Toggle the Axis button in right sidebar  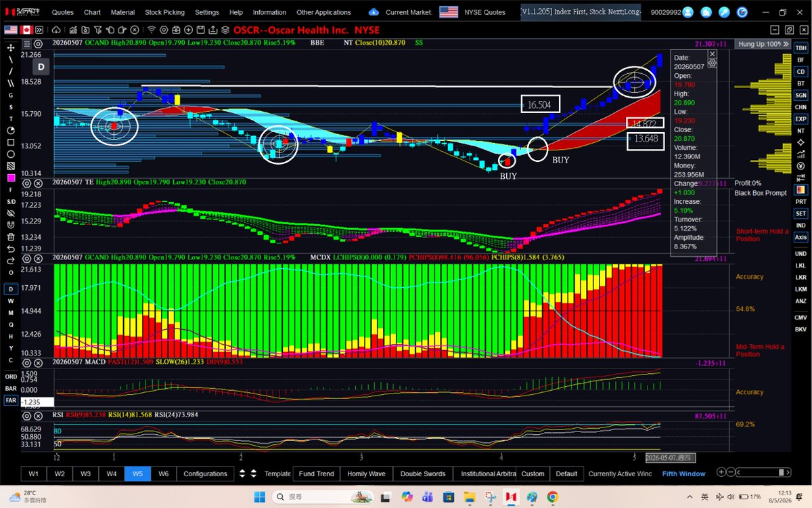(800, 237)
